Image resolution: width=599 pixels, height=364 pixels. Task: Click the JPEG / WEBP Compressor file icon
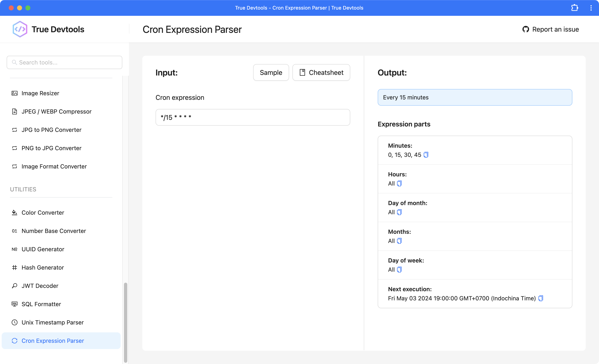(x=15, y=111)
